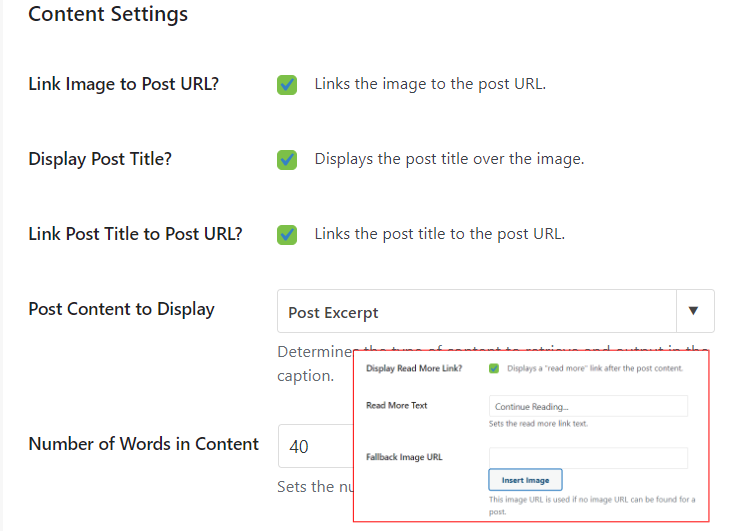Click the Display Post Title label
Screen dimensions: 749x531
tap(100, 159)
